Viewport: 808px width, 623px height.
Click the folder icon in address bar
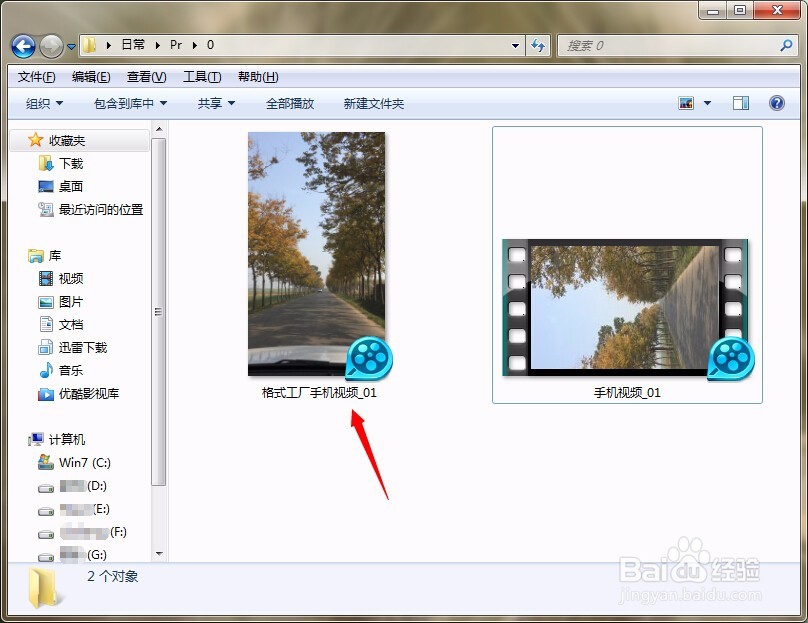pyautogui.click(x=89, y=45)
